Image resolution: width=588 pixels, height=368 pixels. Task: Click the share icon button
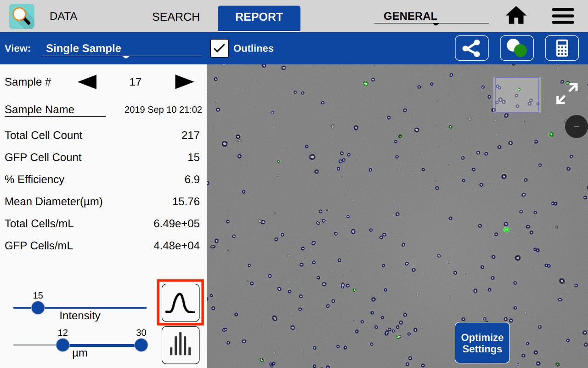point(471,48)
